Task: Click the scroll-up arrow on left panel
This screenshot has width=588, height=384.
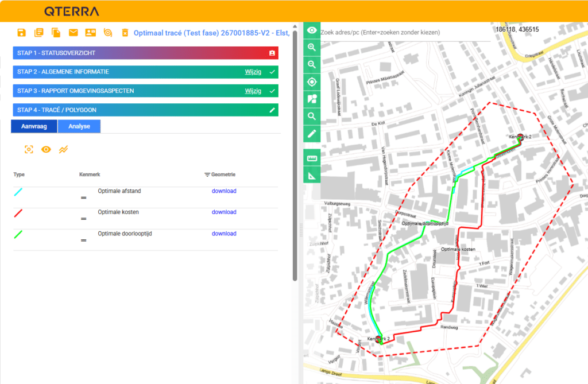Action: coord(295,26)
